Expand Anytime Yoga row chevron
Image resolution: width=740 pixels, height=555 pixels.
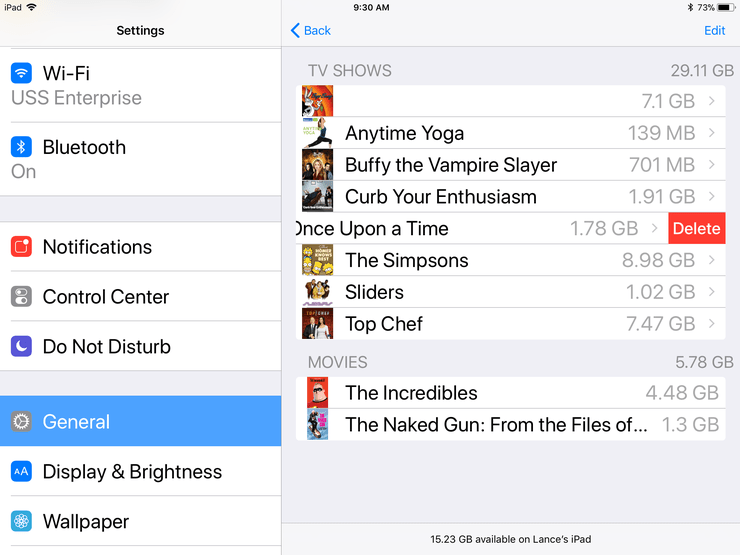click(x=712, y=133)
